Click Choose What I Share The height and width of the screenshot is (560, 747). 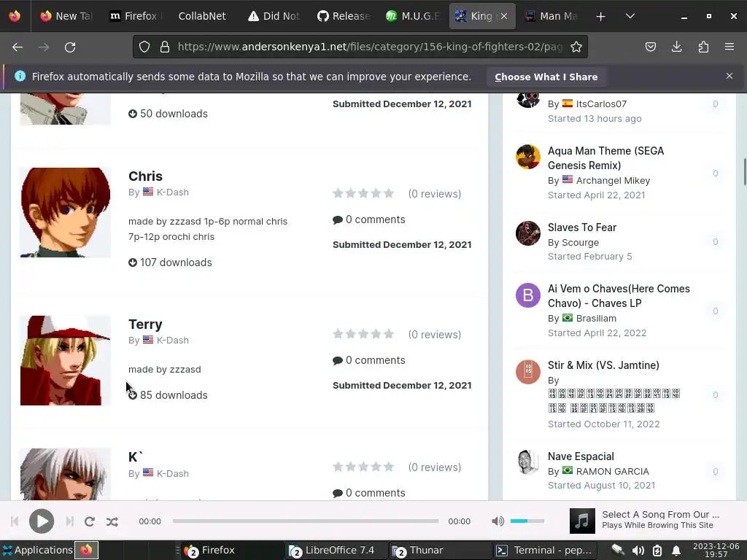coord(546,77)
